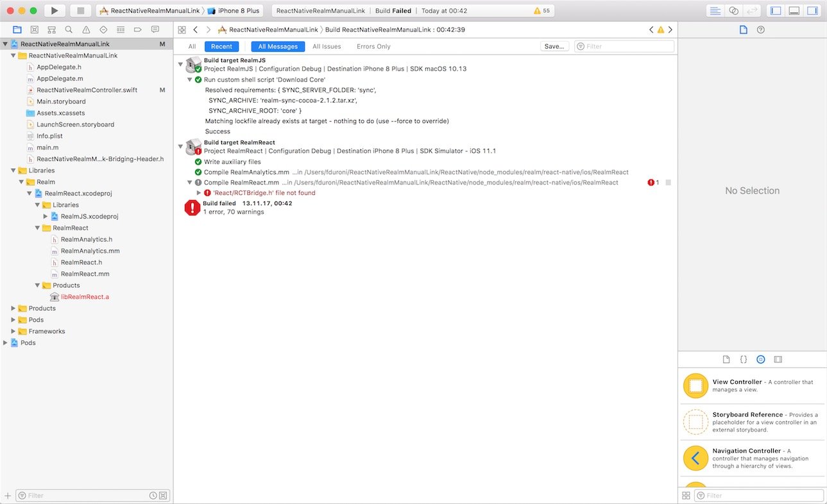Image resolution: width=827 pixels, height=504 pixels.
Task: Expand the Frameworks group
Action: (13, 332)
